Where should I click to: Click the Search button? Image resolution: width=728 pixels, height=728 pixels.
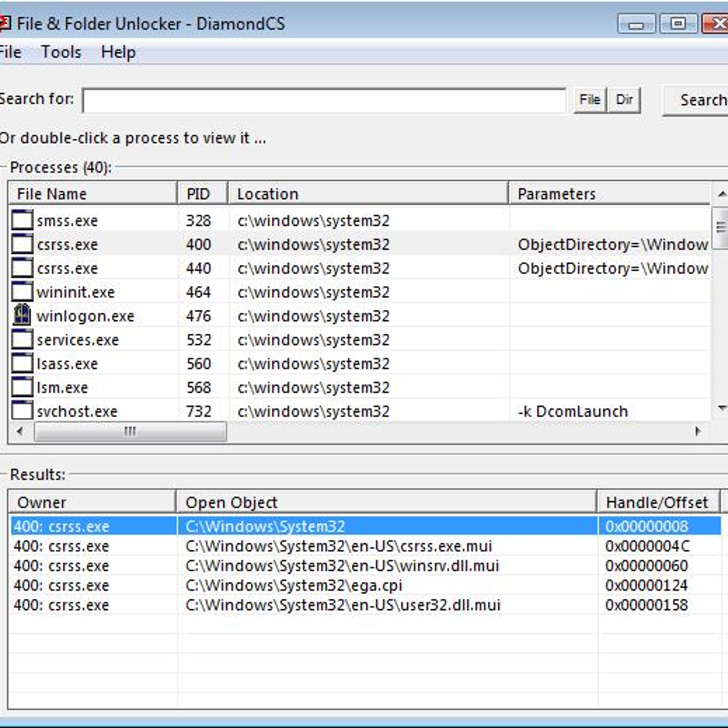696,101
